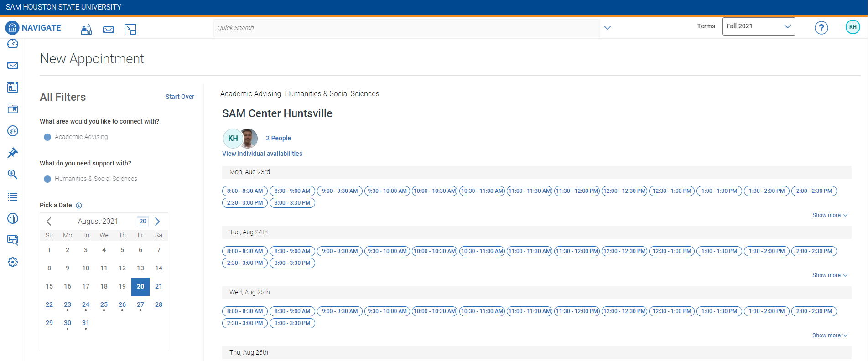Click the Pick a Date info icon
This screenshot has height=361, width=868.
pos(79,206)
